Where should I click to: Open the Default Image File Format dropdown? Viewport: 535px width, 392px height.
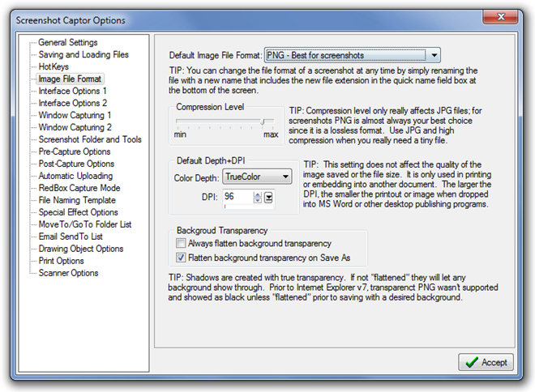[x=353, y=55]
